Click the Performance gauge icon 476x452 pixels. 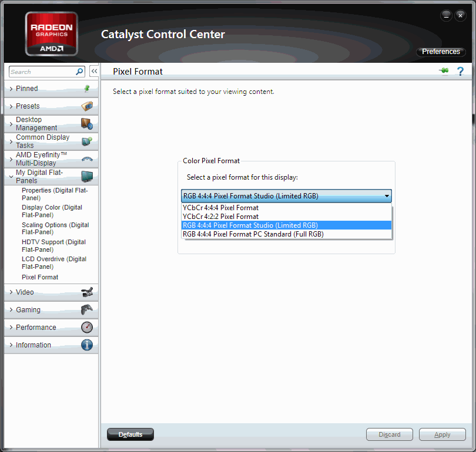point(87,328)
